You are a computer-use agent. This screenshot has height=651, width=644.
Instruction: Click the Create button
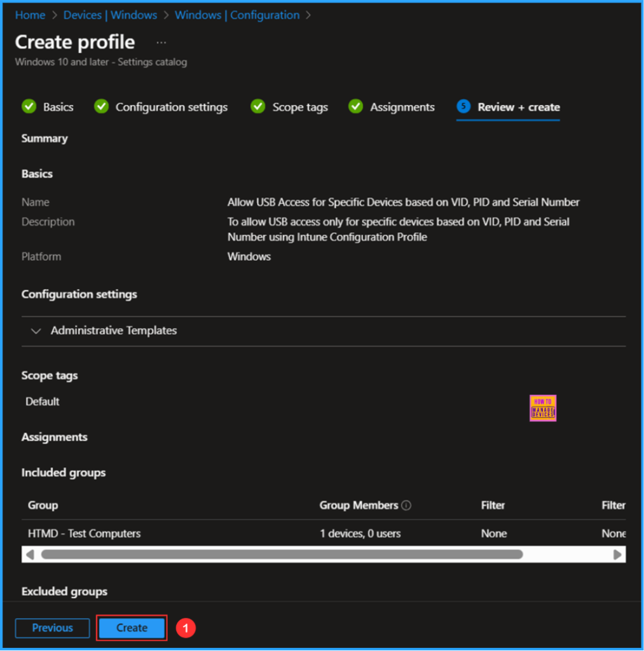tap(132, 627)
